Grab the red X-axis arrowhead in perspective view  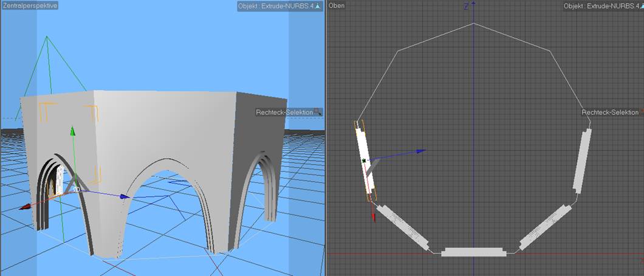tap(25, 207)
